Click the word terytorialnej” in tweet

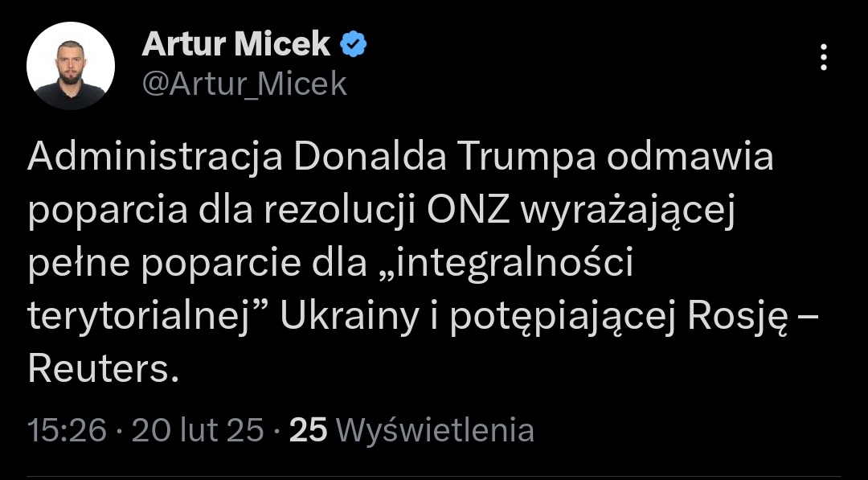click(153, 318)
